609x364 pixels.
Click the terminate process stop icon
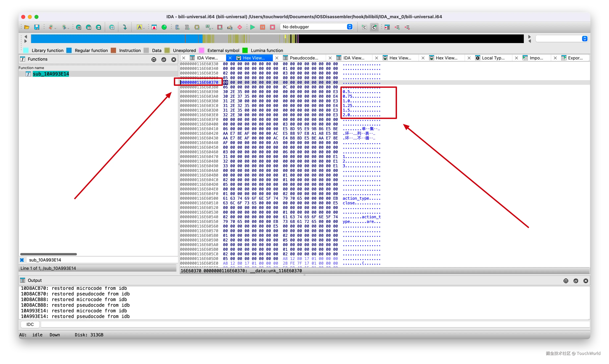click(x=273, y=27)
